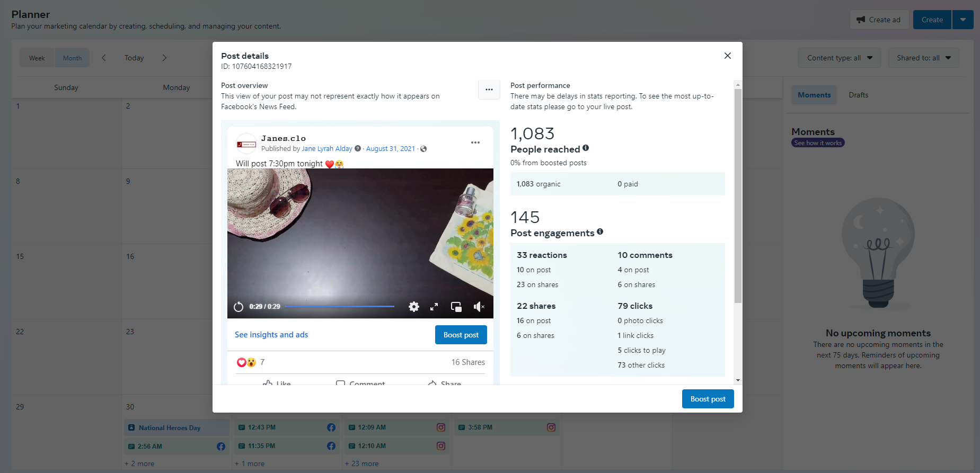Open the 2:56 AM scheduled post
The height and width of the screenshot is (473, 980).
coord(176,447)
